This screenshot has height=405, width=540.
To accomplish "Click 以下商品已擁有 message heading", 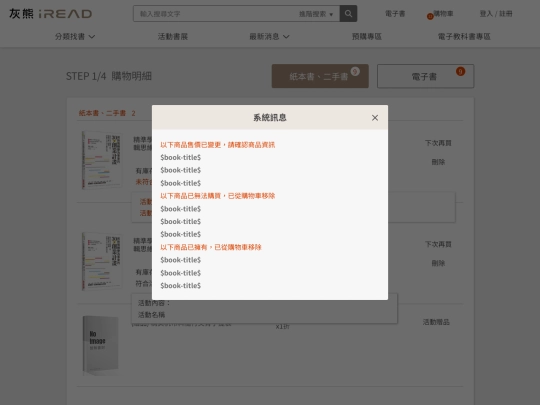I will point(211,247).
